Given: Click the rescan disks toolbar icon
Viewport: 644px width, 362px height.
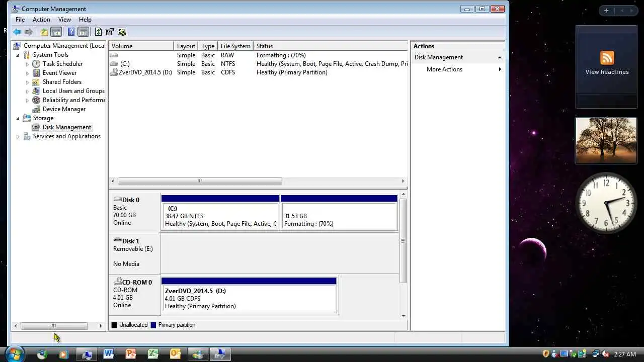Looking at the screenshot, I should point(121,32).
